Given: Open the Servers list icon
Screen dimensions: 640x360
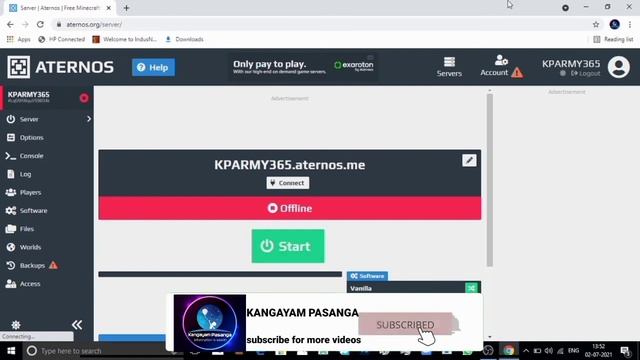Looking at the screenshot, I should pyautogui.click(x=449, y=62).
